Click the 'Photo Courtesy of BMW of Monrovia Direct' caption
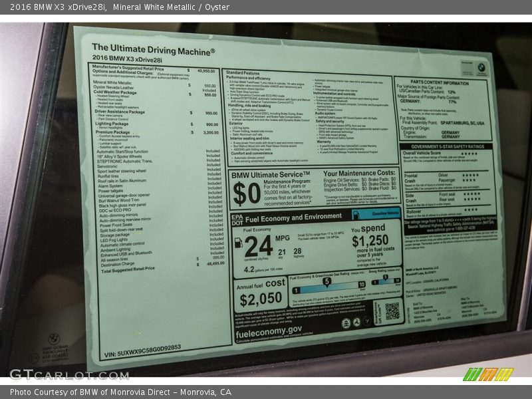 92,392
